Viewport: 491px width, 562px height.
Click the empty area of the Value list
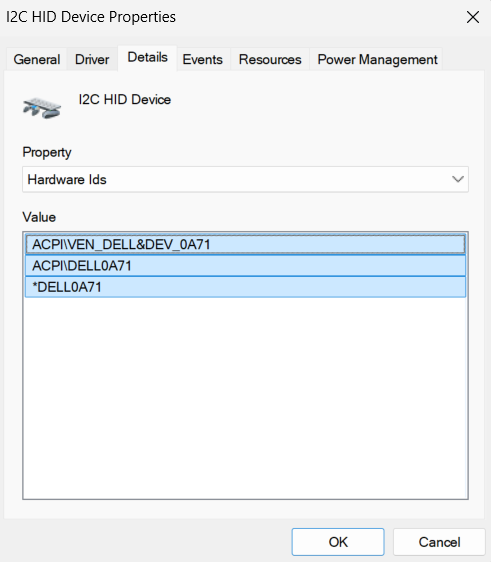pyautogui.click(x=246, y=398)
